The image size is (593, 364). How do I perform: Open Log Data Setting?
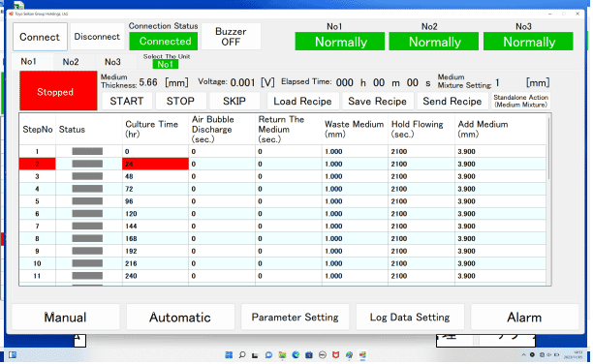pyautogui.click(x=410, y=318)
